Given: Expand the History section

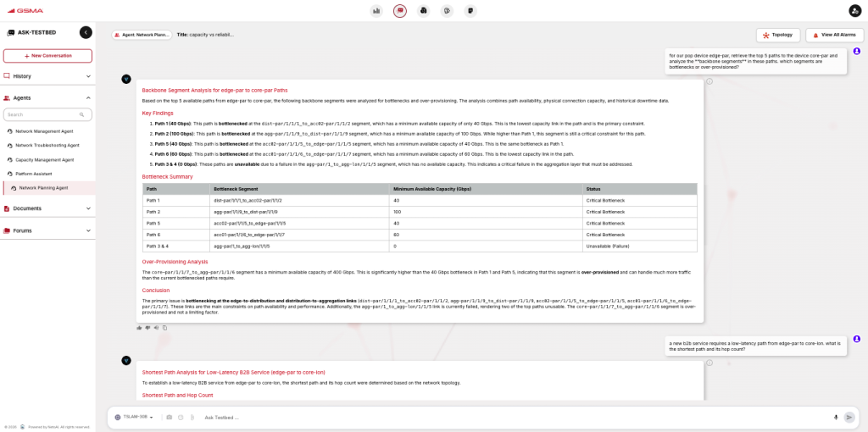Looking at the screenshot, I should 47,75.
